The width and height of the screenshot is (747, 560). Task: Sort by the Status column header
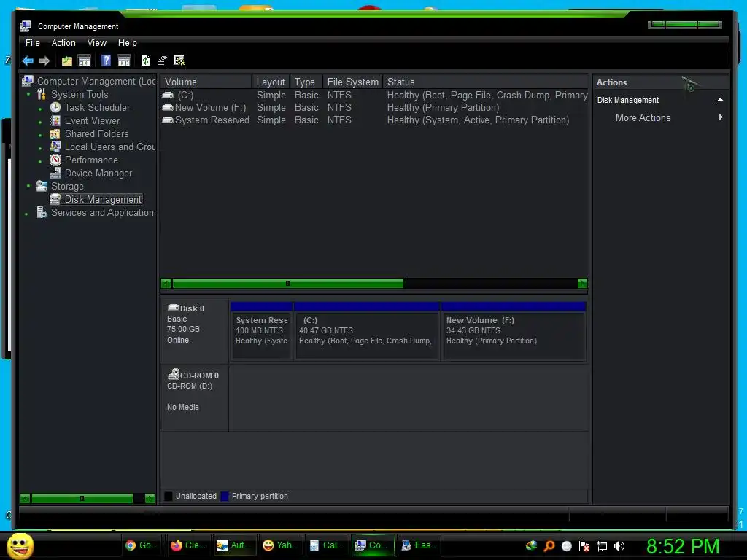[485, 82]
